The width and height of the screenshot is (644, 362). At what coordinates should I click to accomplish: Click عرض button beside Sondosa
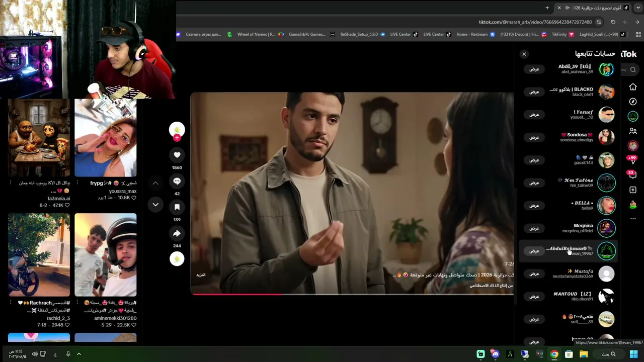[534, 137]
